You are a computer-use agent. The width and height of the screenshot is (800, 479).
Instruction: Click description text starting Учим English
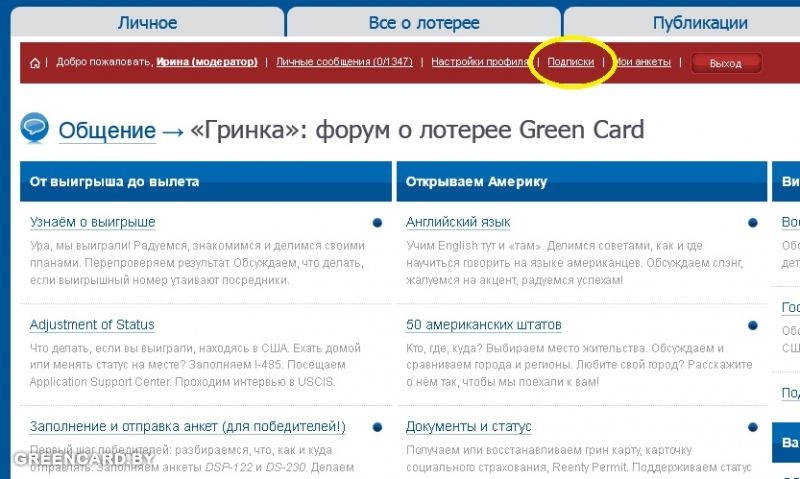[574, 263]
